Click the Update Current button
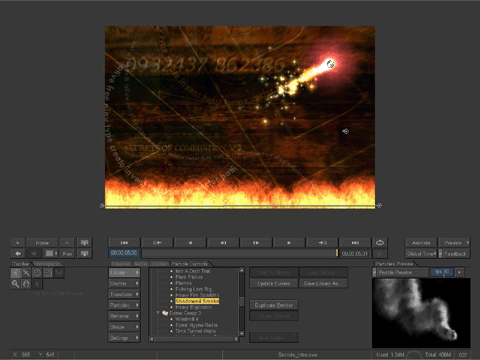The width and height of the screenshot is (480, 360). [274, 283]
